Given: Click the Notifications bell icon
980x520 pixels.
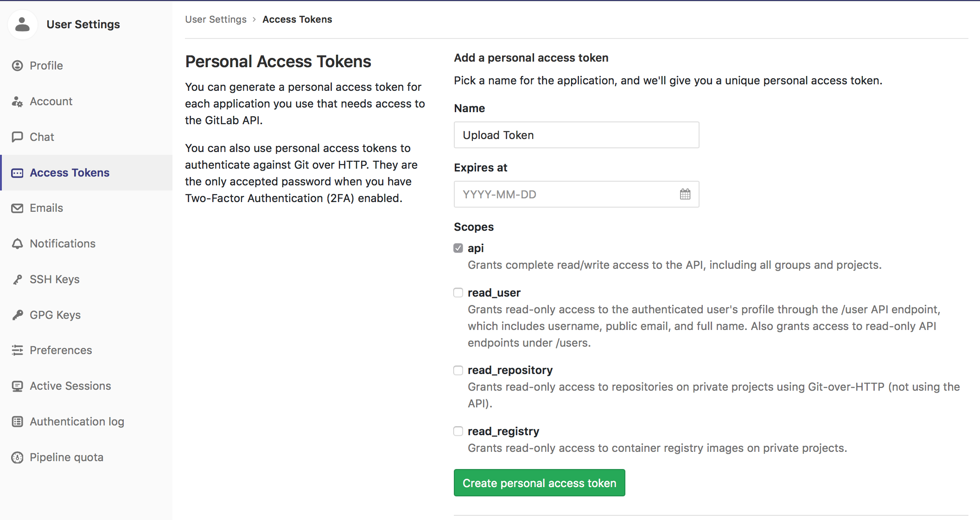Looking at the screenshot, I should click(17, 244).
